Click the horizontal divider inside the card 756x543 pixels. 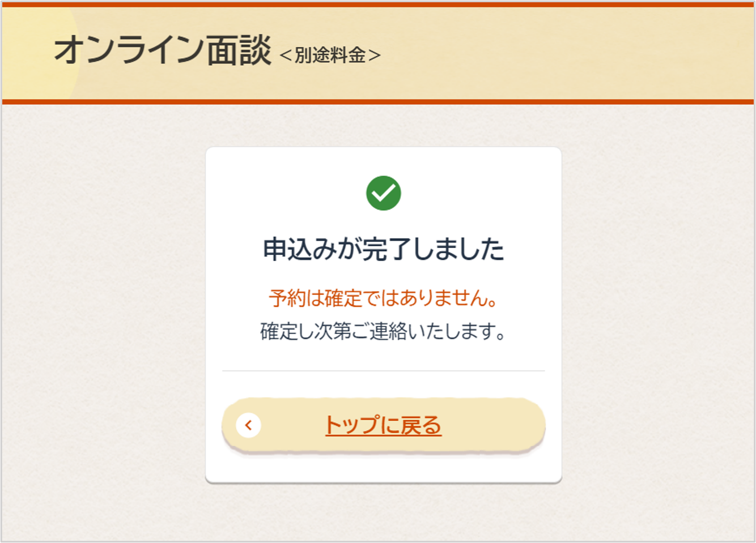[x=384, y=371]
